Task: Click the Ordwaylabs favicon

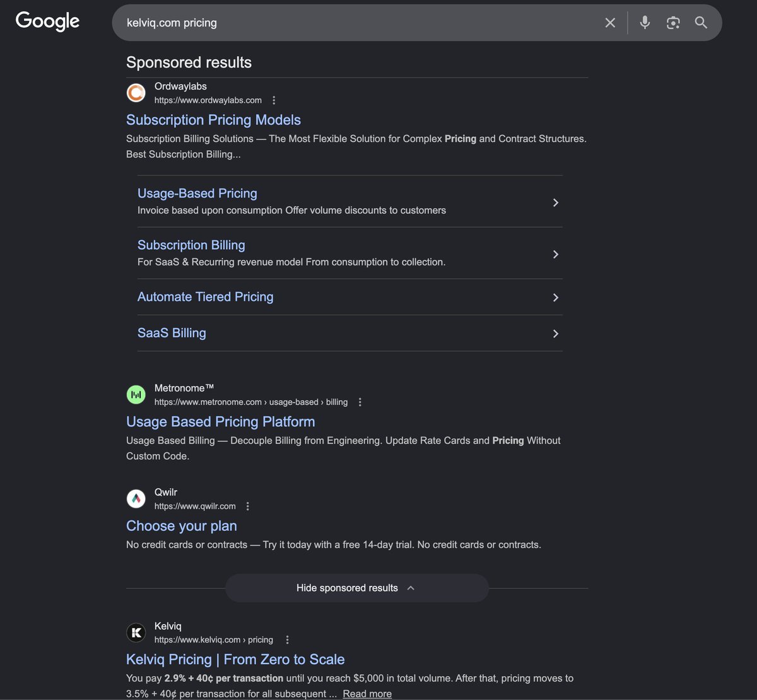Action: tap(136, 93)
